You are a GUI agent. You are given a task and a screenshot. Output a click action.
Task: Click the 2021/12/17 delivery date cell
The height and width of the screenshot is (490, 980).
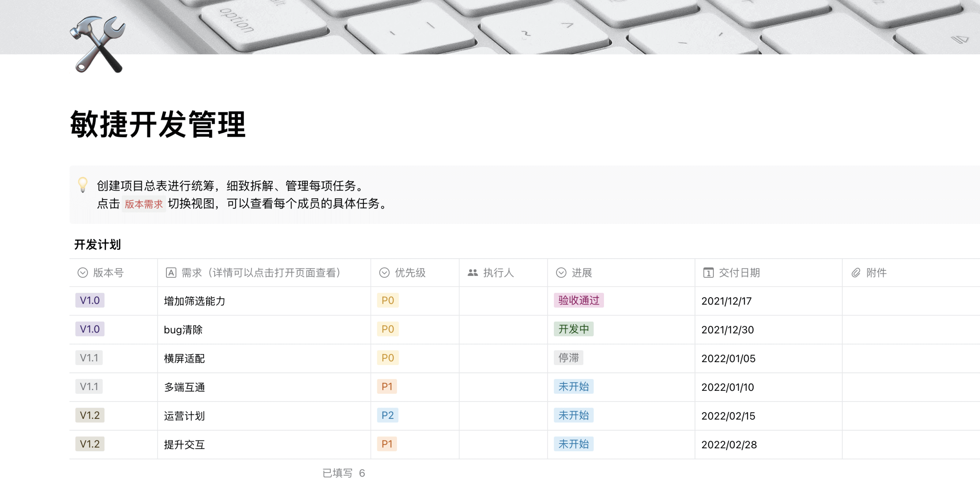tap(727, 301)
